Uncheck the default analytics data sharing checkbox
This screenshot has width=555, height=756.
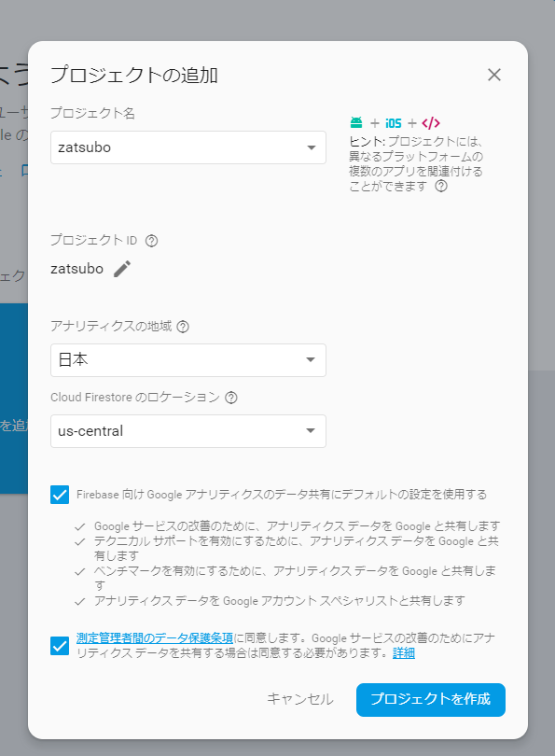60,494
